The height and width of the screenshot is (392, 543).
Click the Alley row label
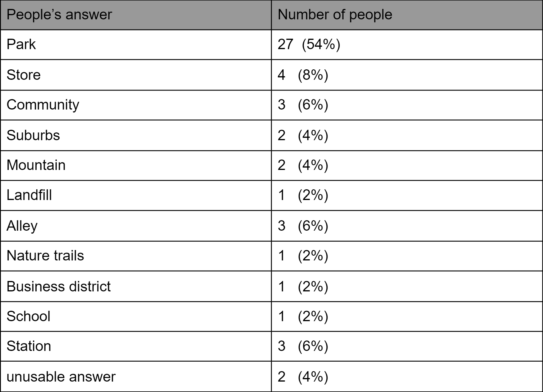22,226
